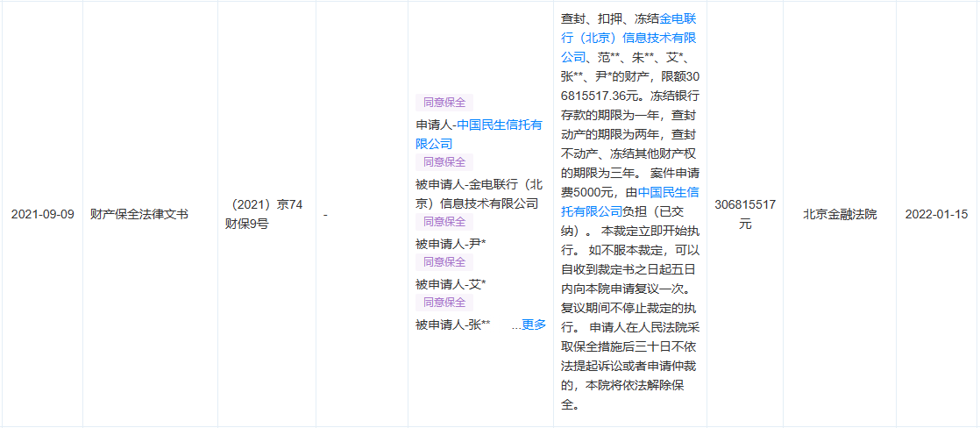
Task: Select text 内向本院申请复议一次。 in ruling
Action: [628, 289]
